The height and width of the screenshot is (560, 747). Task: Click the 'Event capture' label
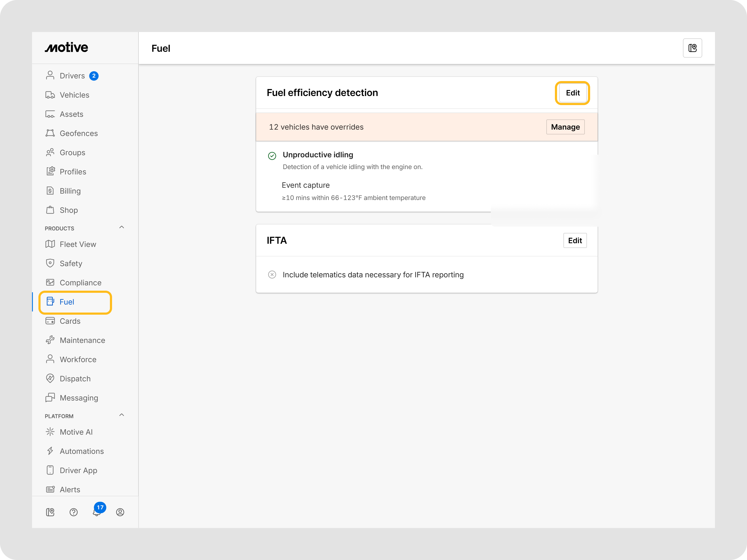(x=306, y=185)
